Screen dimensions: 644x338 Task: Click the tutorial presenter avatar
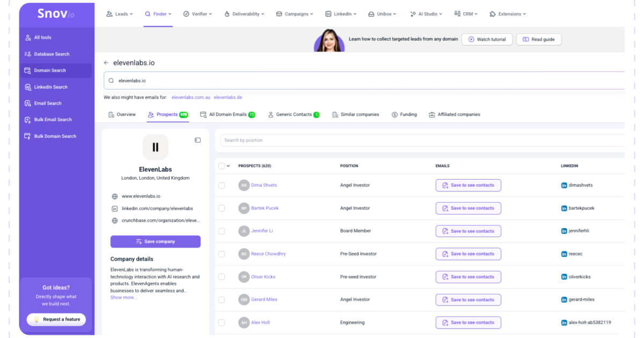(x=329, y=40)
